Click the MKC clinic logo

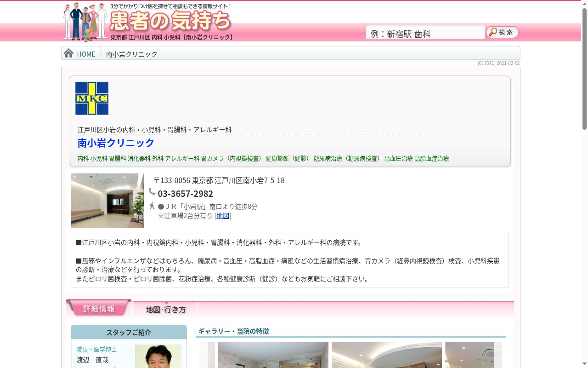pyautogui.click(x=92, y=98)
